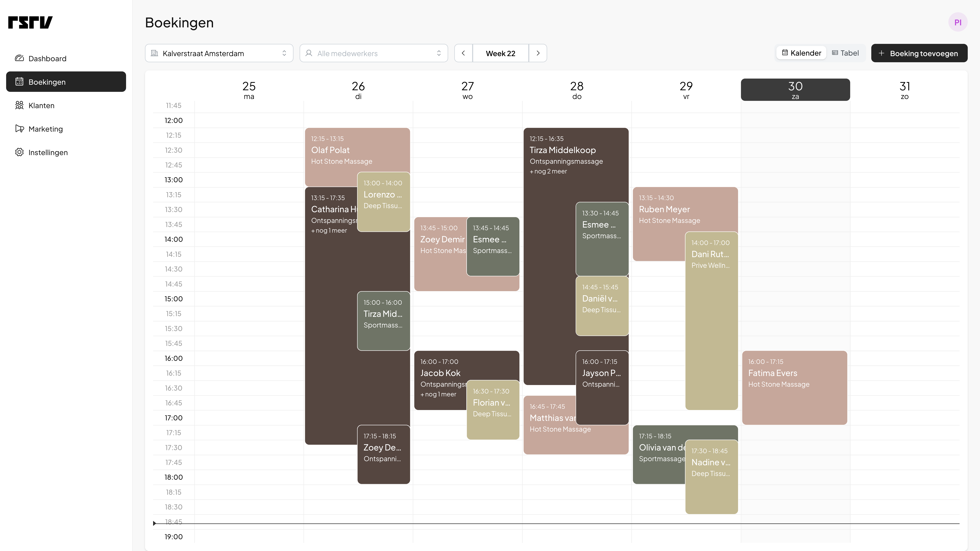Viewport: 980px width, 551px height.
Task: Select Boekingen in the sidebar
Action: [x=66, y=82]
